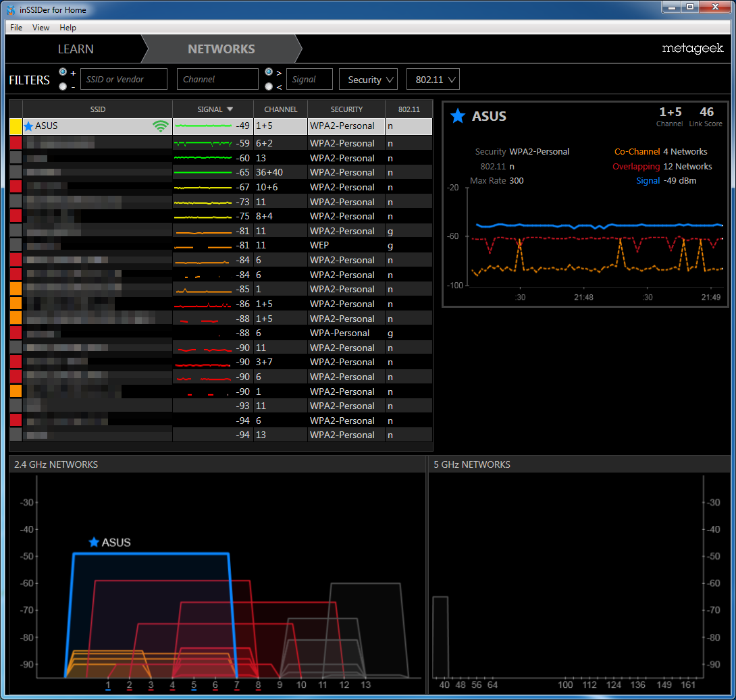This screenshot has height=700, width=736.
Task: Click the gray bar in 5 GHz graph
Action: 440,637
